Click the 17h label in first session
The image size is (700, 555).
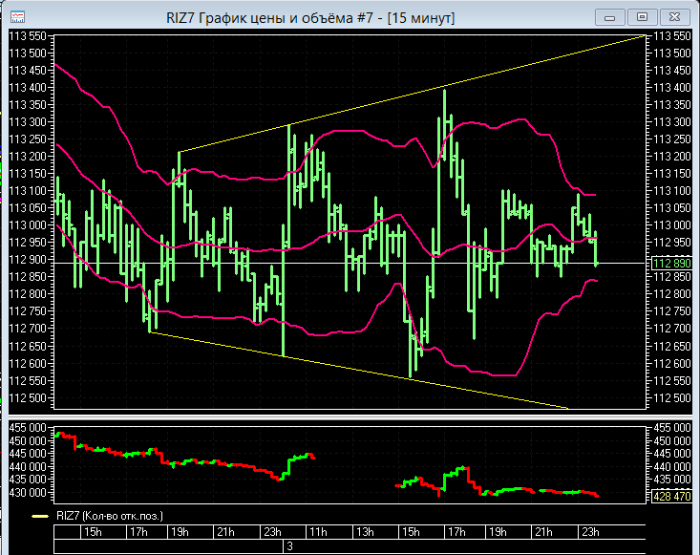pyautogui.click(x=138, y=532)
